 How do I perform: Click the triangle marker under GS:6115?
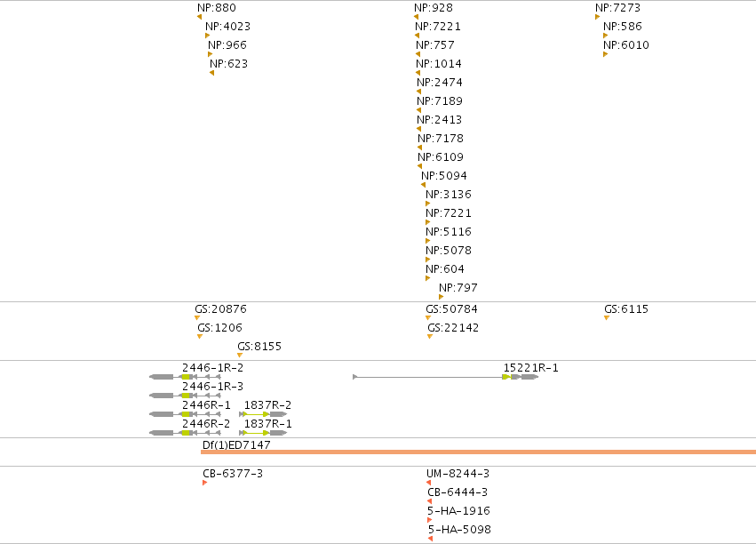[x=607, y=318]
